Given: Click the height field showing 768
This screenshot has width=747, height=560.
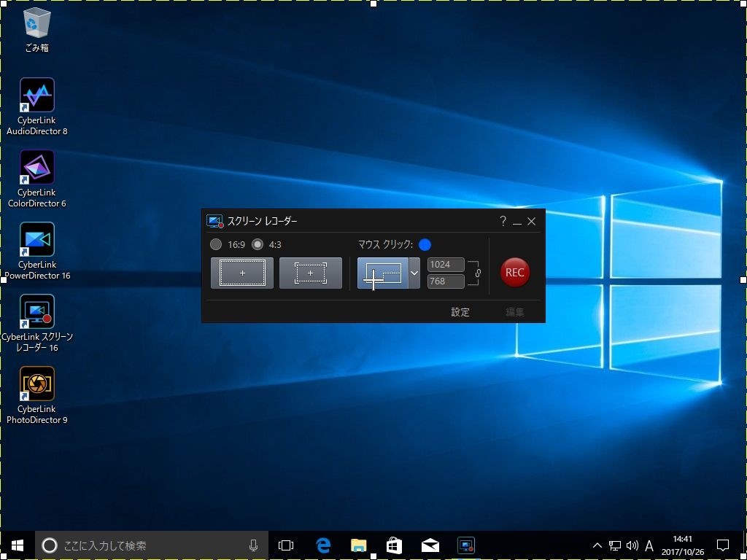Looking at the screenshot, I should tap(446, 281).
